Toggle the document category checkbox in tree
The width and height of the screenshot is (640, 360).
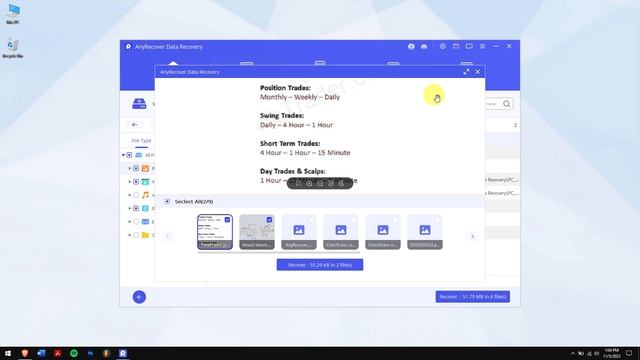pos(136,208)
